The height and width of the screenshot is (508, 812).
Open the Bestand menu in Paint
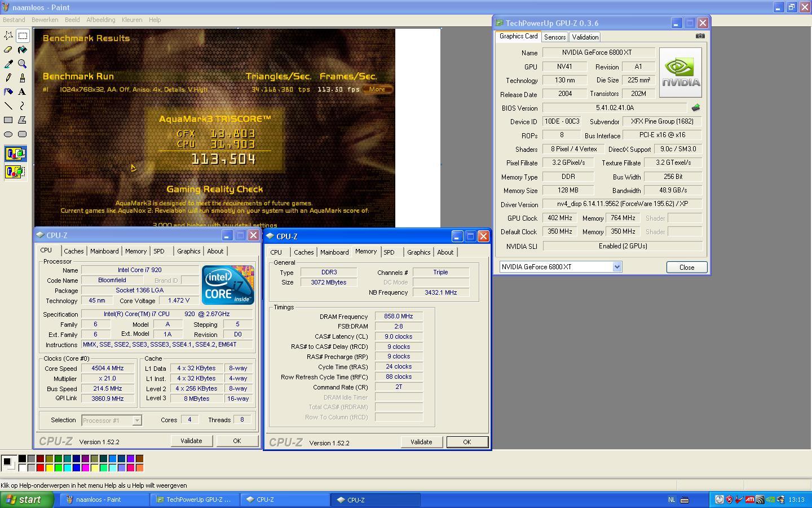pyautogui.click(x=14, y=20)
